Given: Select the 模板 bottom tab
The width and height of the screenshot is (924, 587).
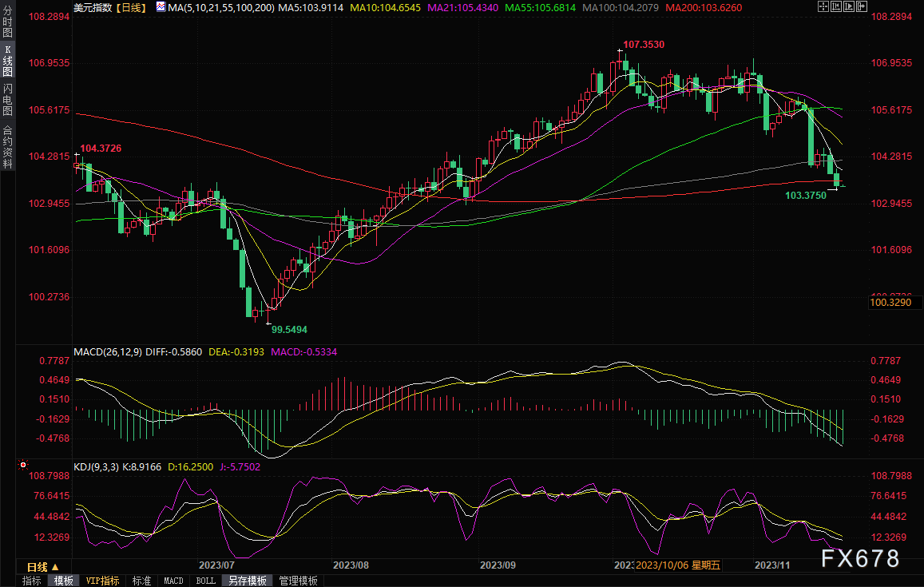Looking at the screenshot, I should coord(64,581).
